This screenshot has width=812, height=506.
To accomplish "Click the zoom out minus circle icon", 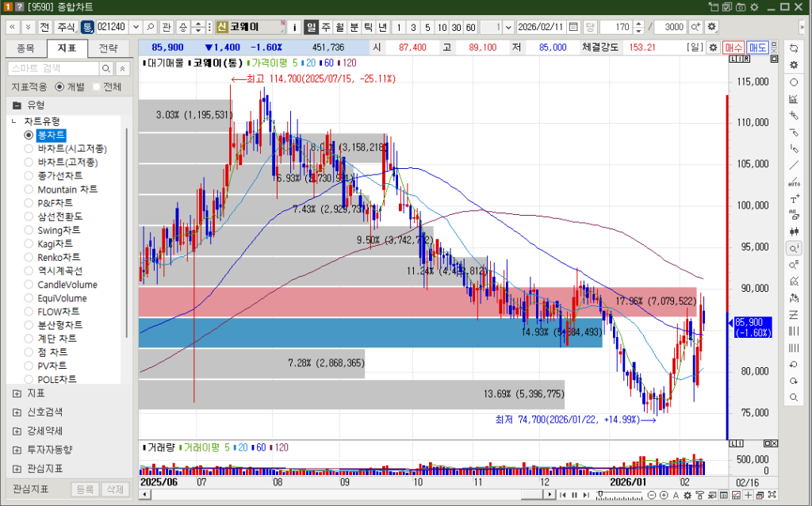I will (652, 495).
